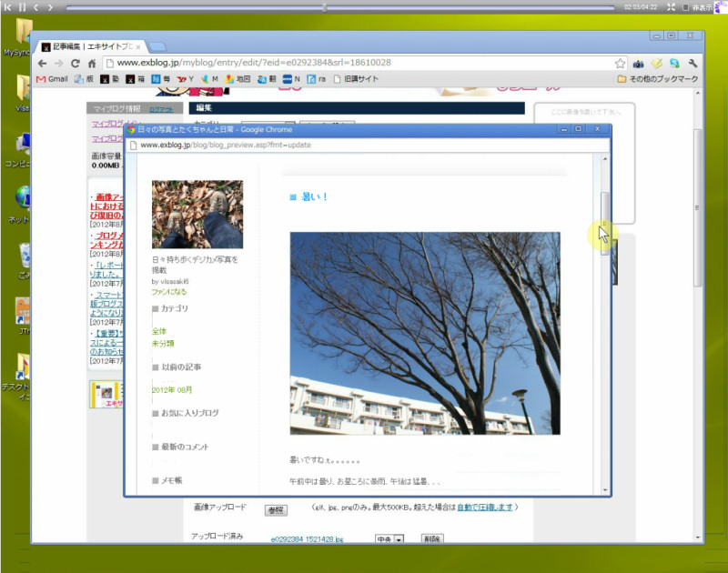
Task: Open the 箱 bookmark
Action: (136, 79)
